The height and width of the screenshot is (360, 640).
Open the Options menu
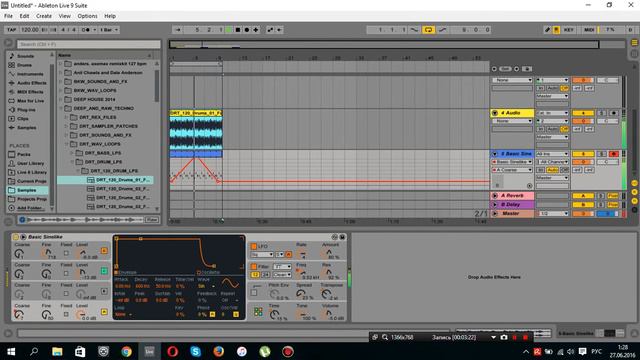(x=87, y=16)
